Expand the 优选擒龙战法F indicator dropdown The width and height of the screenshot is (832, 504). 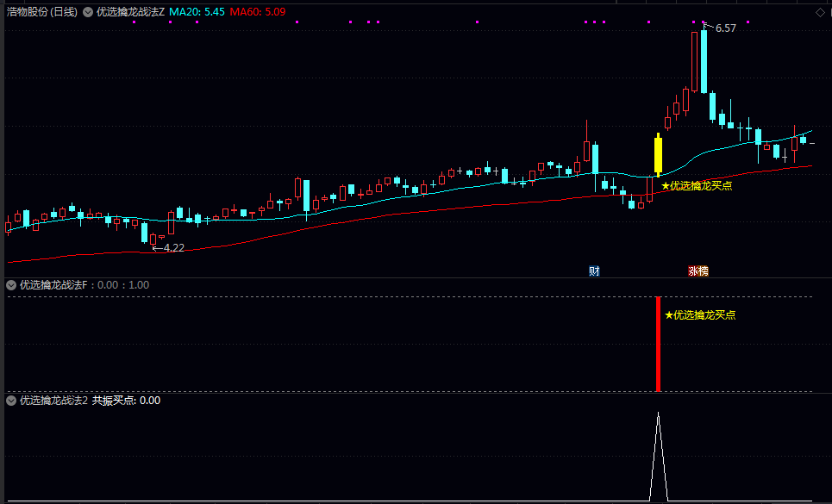(x=11, y=285)
